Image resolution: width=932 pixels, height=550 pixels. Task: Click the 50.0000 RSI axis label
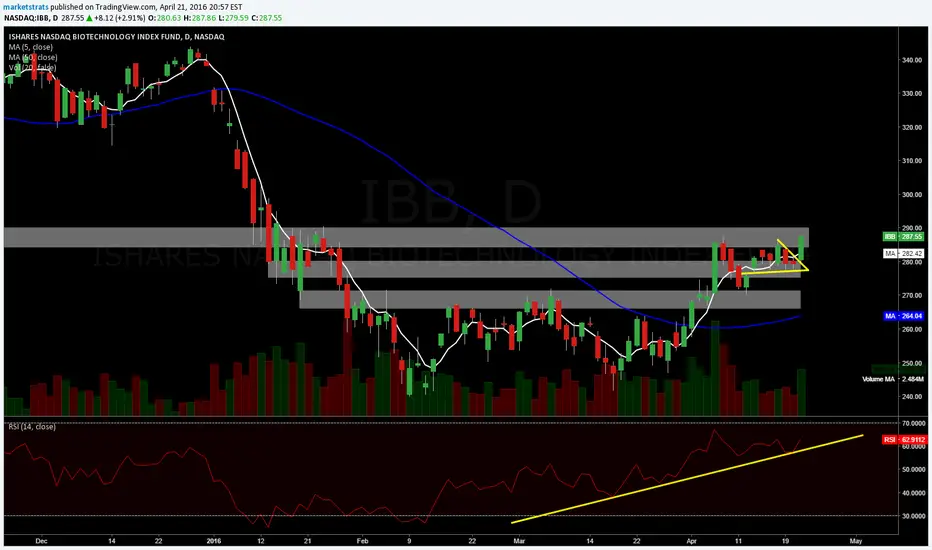(x=914, y=470)
